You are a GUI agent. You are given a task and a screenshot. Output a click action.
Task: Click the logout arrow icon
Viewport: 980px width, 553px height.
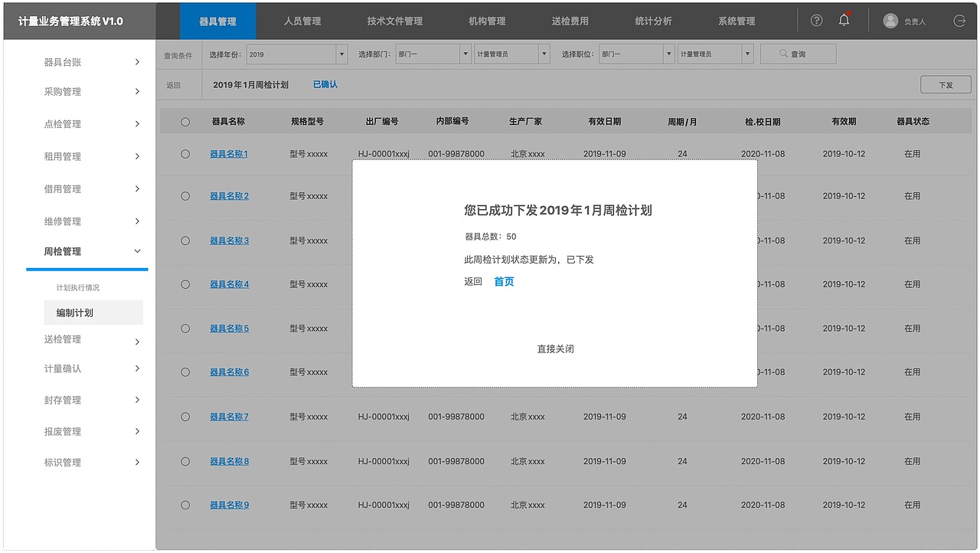pos(959,21)
